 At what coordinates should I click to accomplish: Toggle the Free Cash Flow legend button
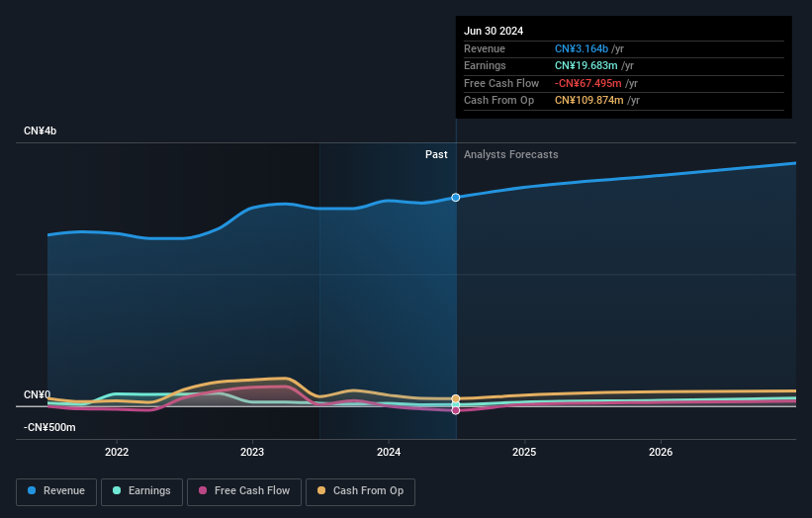tap(244, 491)
